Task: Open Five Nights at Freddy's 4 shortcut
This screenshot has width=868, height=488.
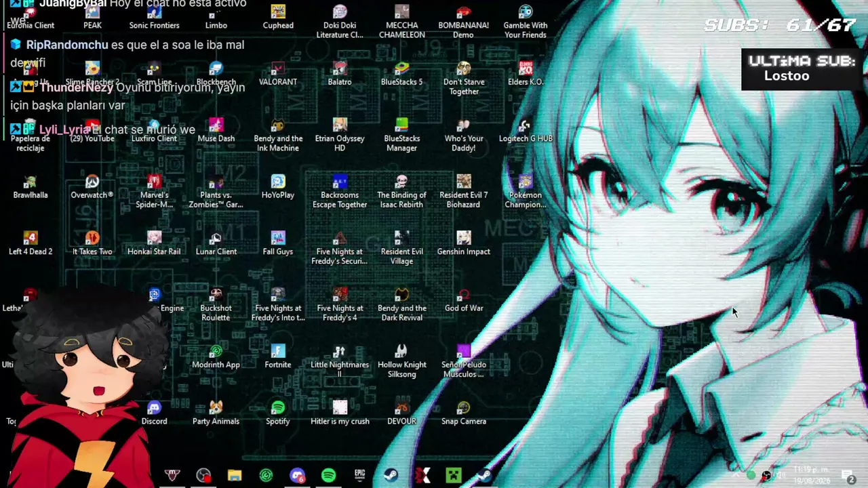Action: tap(340, 304)
